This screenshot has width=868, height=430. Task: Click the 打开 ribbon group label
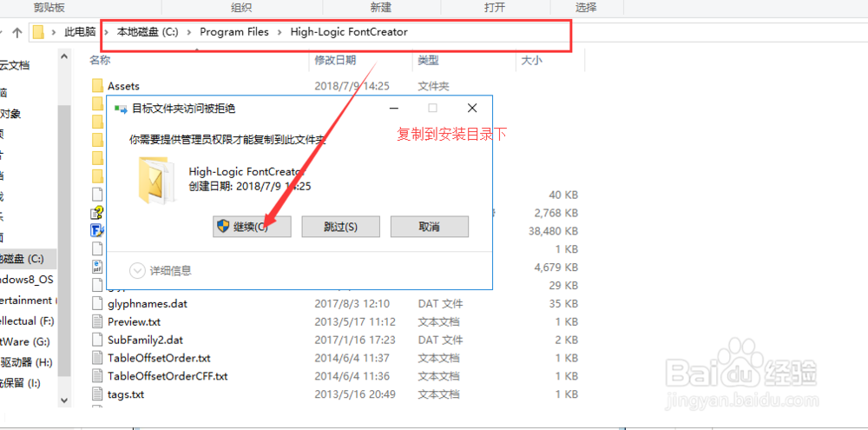click(495, 7)
